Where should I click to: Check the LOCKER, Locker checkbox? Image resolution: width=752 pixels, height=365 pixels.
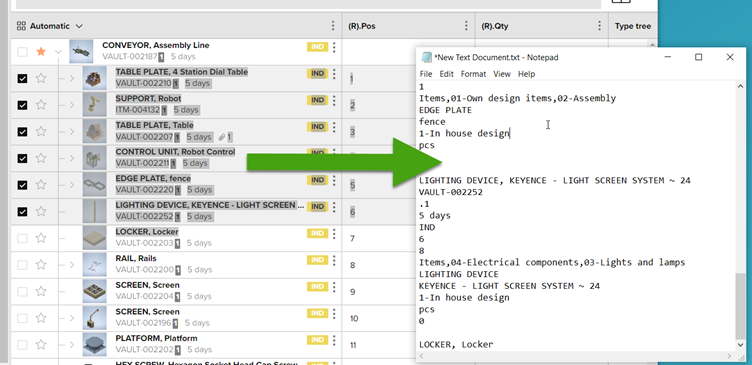click(x=22, y=238)
